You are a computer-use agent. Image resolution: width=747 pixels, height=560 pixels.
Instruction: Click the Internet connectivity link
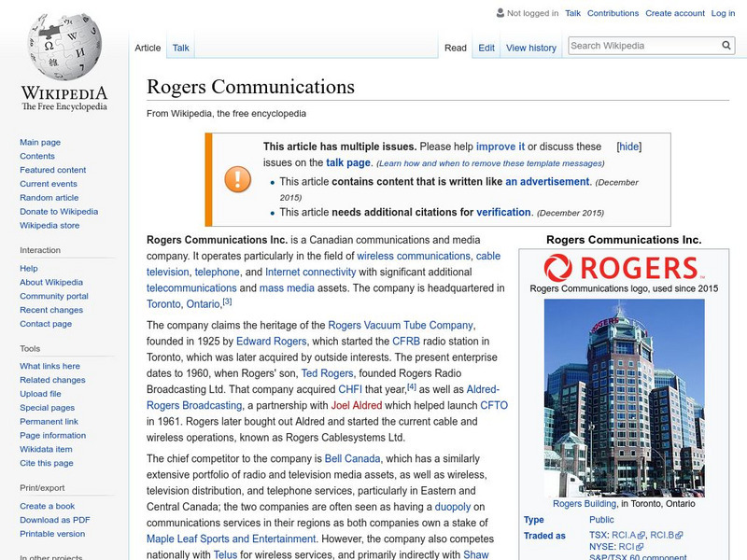(311, 273)
